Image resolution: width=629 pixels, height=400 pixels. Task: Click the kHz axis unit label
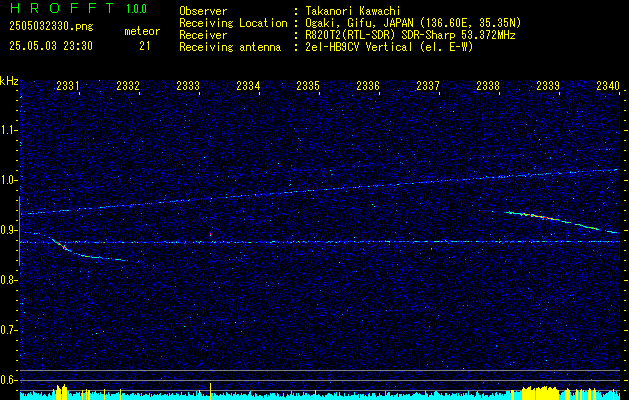tap(9, 81)
